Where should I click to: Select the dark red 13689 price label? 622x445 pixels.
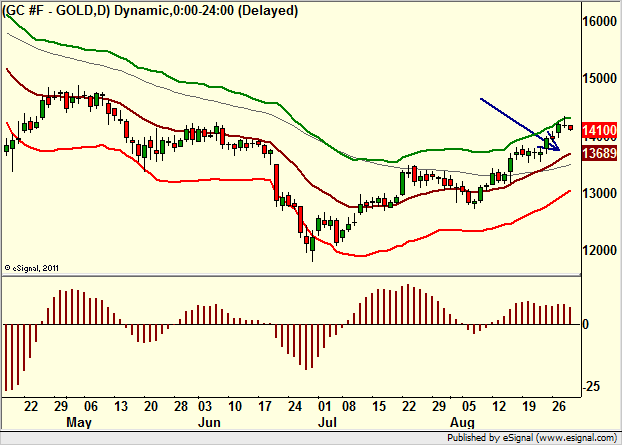click(600, 153)
